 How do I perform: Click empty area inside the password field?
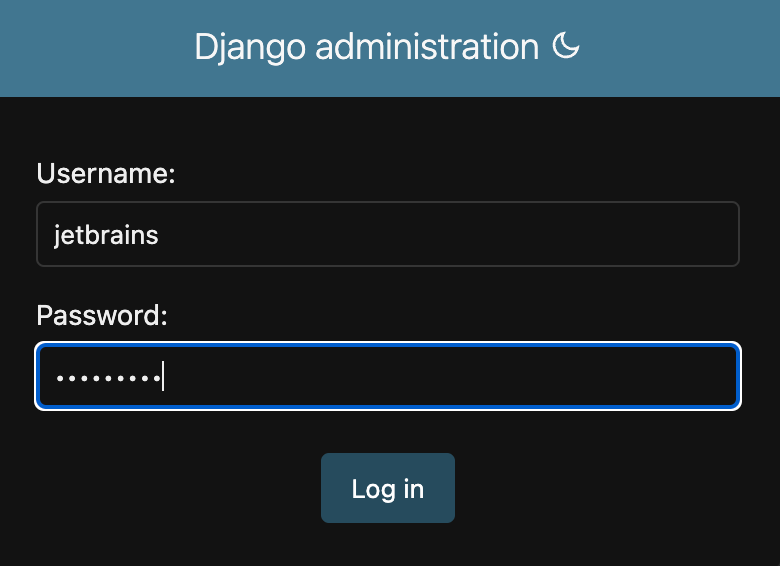coord(448,377)
